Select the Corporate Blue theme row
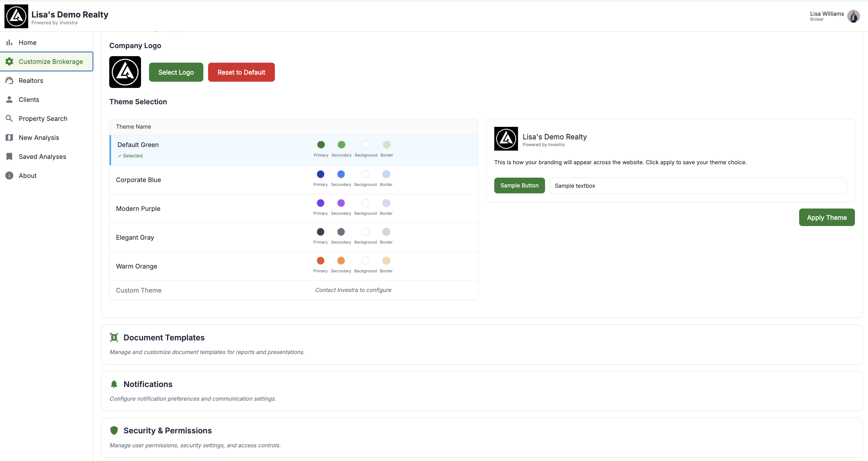 point(138,180)
